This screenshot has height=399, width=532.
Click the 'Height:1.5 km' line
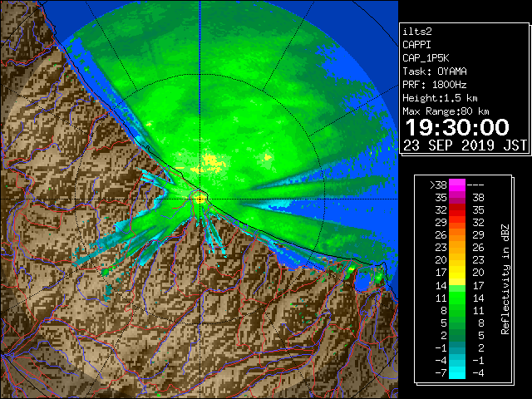pos(440,98)
